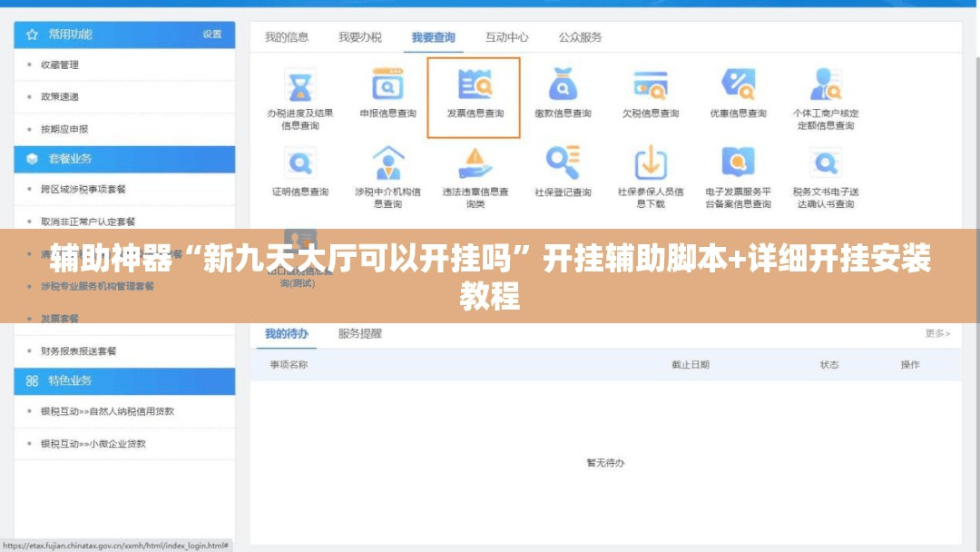Switch to 服务提醒 tab
Image resolution: width=980 pixels, height=552 pixels.
[x=360, y=334]
